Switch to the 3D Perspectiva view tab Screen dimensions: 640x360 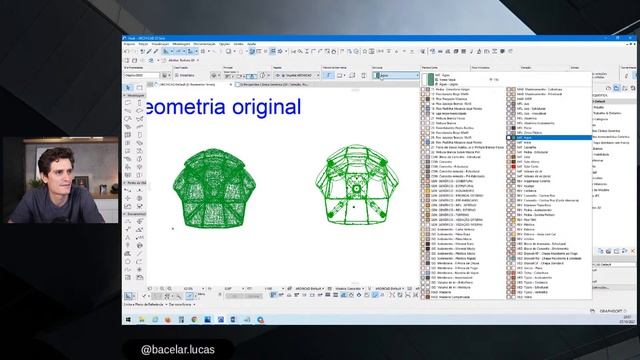tap(273, 84)
